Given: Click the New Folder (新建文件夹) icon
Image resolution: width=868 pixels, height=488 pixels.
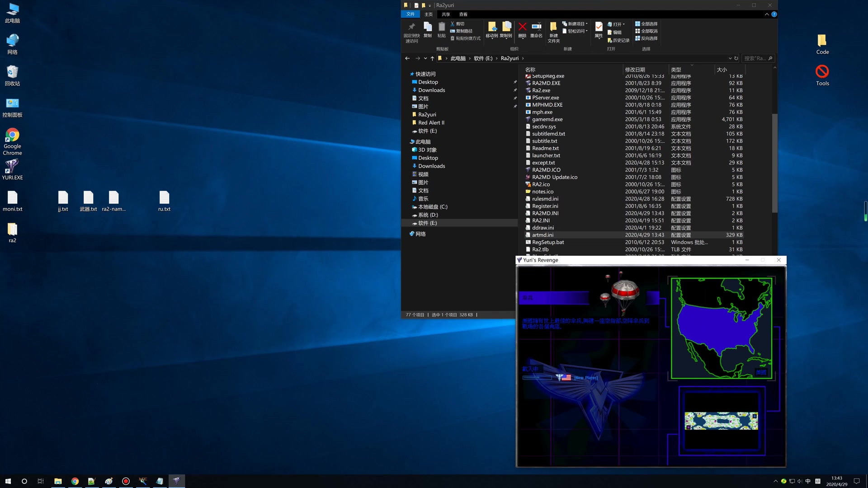Looking at the screenshot, I should [553, 27].
